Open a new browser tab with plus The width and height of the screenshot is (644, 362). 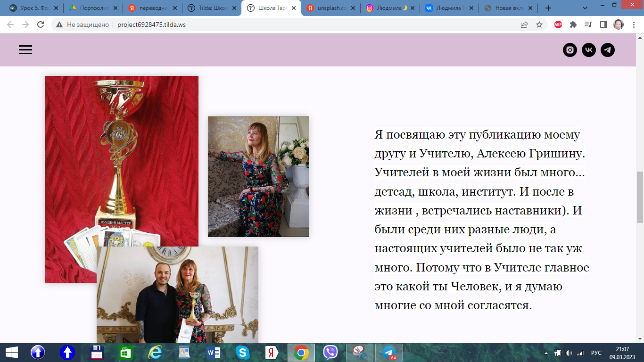click(x=548, y=8)
